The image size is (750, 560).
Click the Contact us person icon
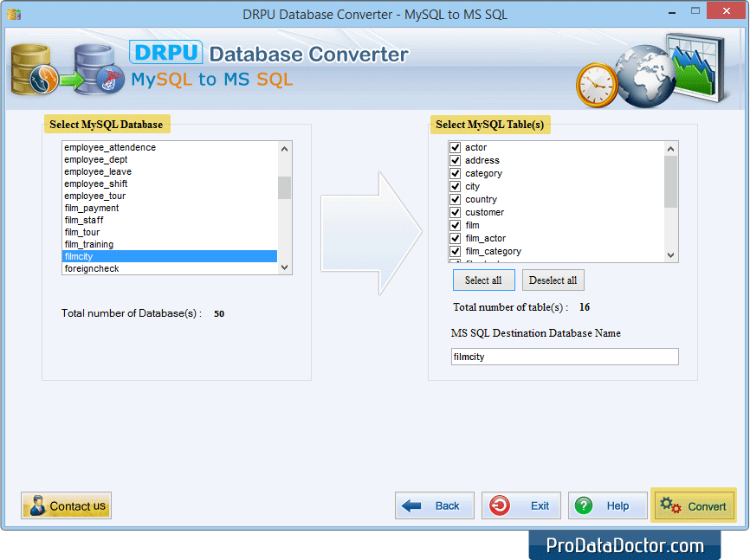point(37,505)
